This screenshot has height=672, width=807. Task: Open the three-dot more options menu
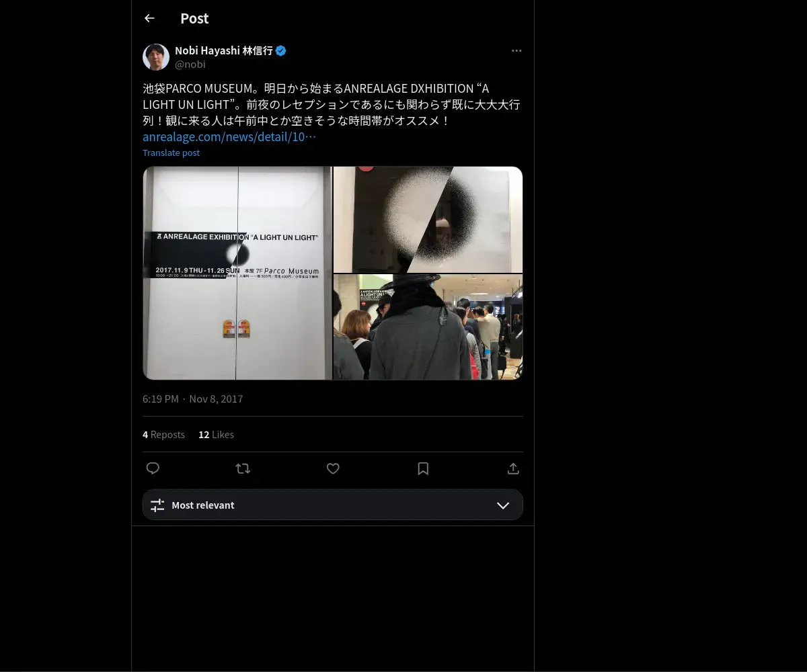coord(516,50)
